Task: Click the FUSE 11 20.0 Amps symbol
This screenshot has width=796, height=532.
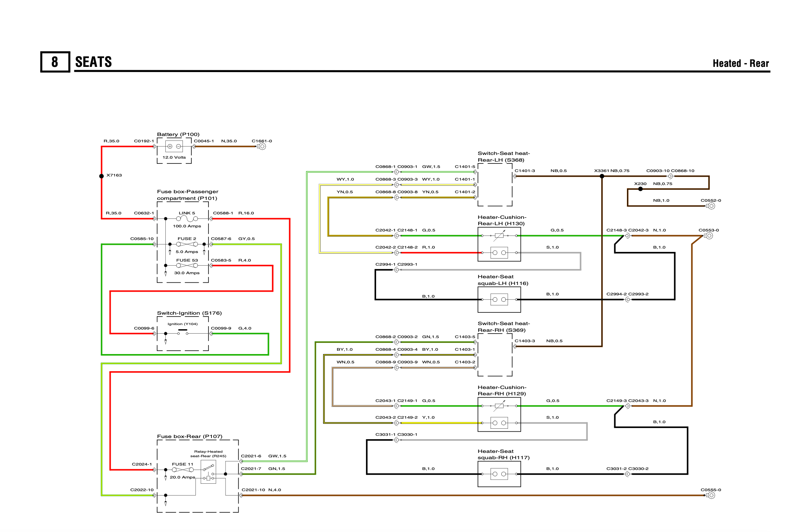Action: [182, 470]
